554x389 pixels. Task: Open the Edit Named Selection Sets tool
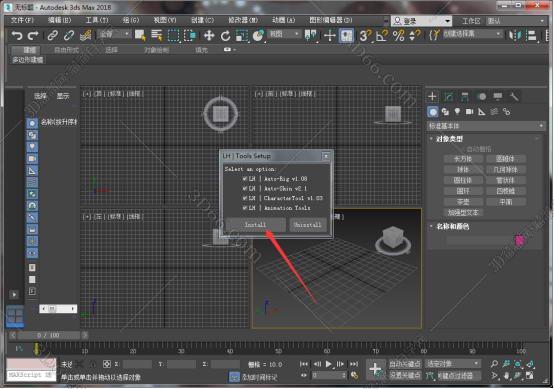(434, 35)
